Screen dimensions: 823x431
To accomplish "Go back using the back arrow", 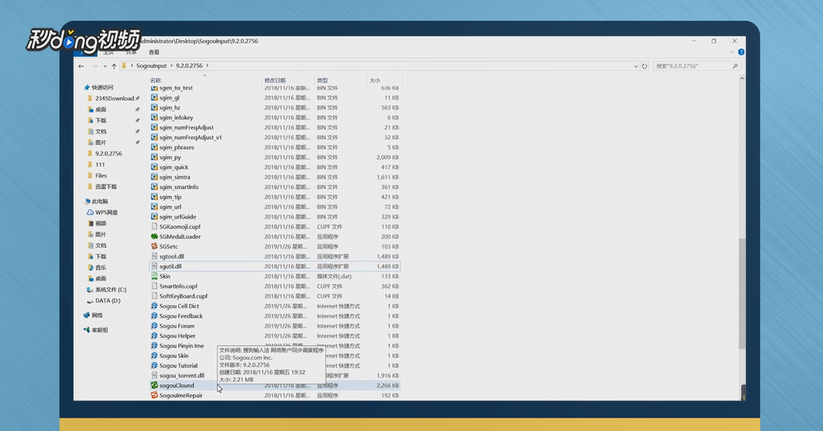I will pyautogui.click(x=81, y=66).
